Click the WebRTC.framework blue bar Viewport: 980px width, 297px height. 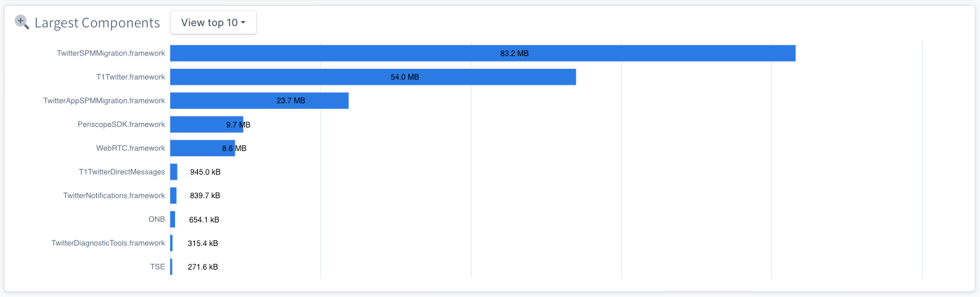[x=202, y=148]
